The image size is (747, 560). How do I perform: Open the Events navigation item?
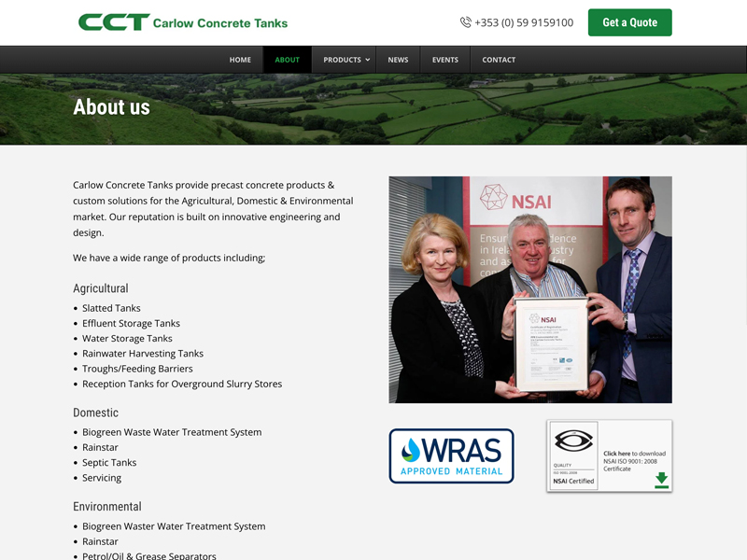tap(444, 60)
